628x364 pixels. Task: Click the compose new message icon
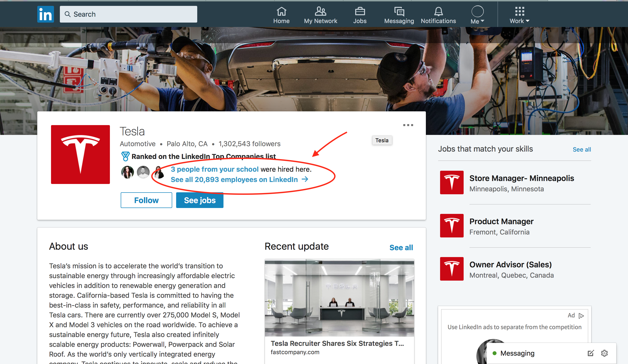pyautogui.click(x=591, y=353)
